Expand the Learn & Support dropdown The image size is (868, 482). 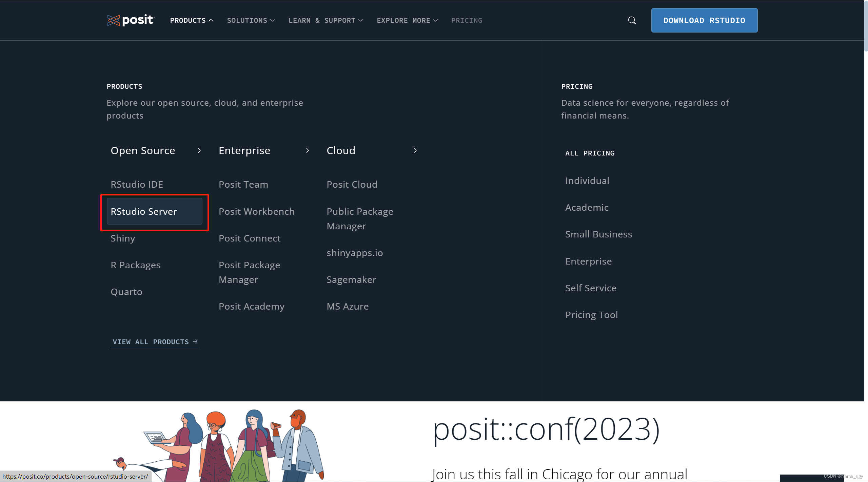coord(326,20)
